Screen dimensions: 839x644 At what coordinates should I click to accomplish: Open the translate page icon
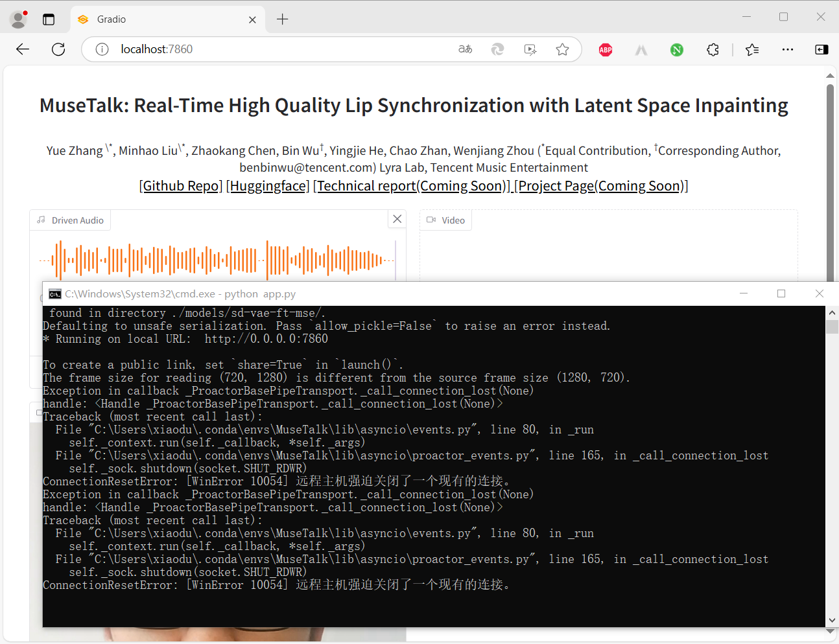(x=465, y=49)
